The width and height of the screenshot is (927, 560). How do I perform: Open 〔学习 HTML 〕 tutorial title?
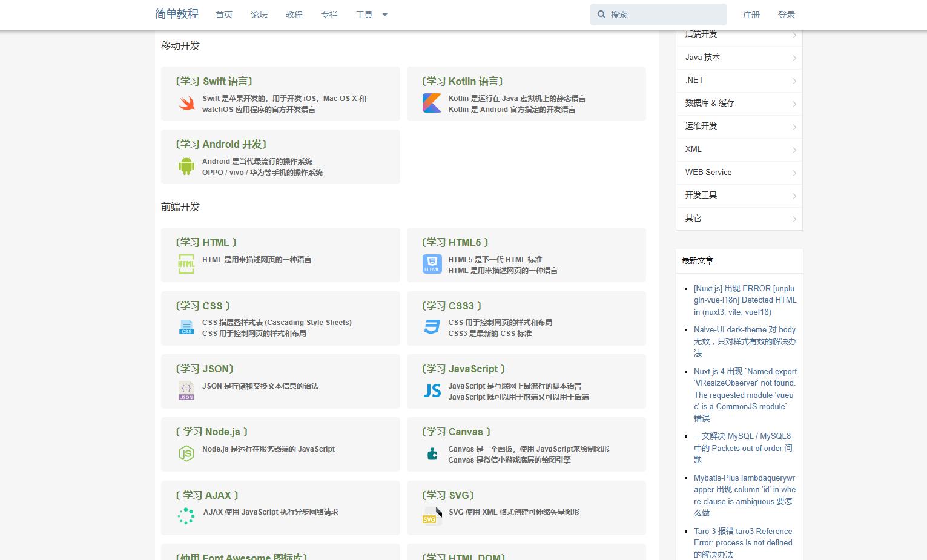(x=206, y=242)
